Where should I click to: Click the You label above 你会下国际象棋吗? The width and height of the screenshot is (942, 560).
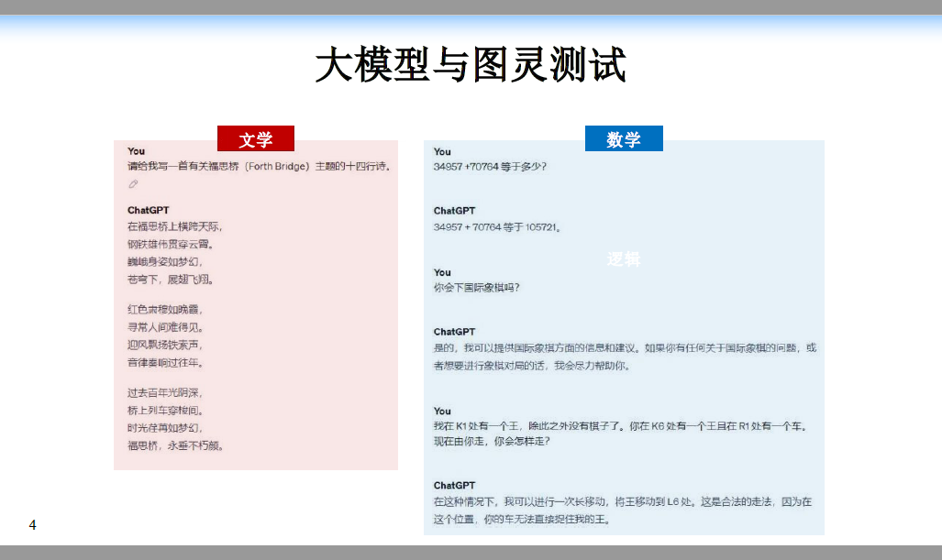click(x=442, y=272)
